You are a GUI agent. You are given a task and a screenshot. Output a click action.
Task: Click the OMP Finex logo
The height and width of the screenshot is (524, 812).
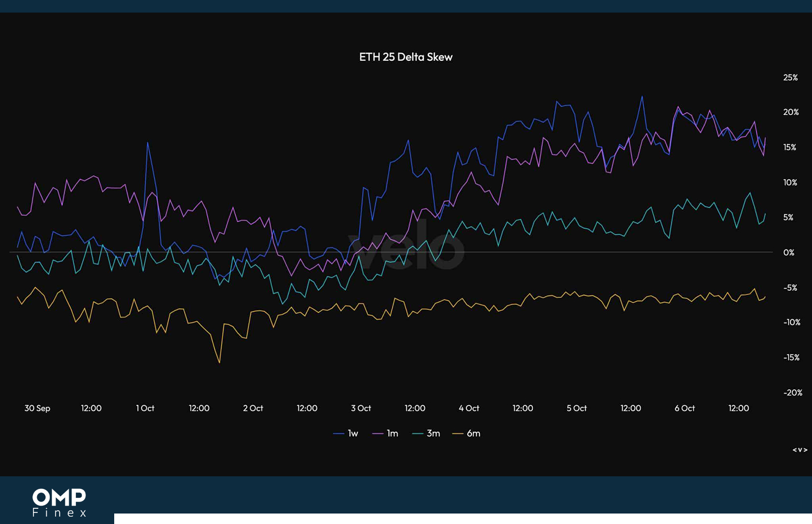click(59, 503)
